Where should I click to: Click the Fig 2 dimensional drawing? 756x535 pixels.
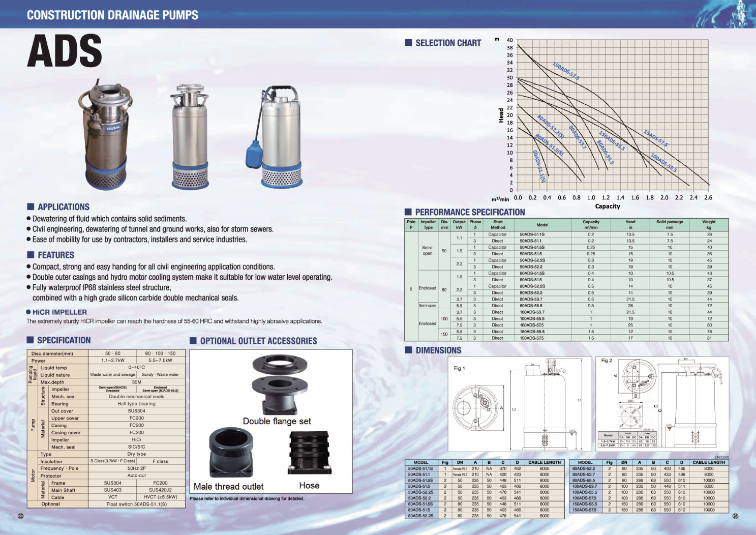click(x=662, y=403)
